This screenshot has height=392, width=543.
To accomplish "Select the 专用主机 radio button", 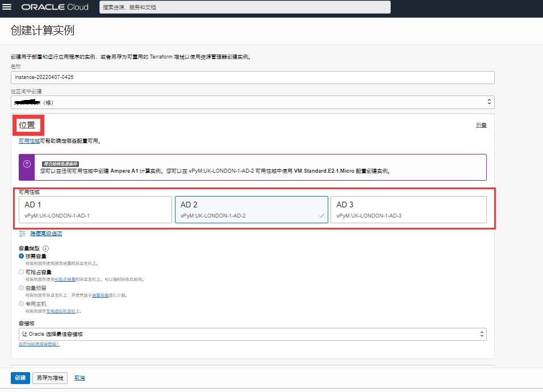I will 21,304.
